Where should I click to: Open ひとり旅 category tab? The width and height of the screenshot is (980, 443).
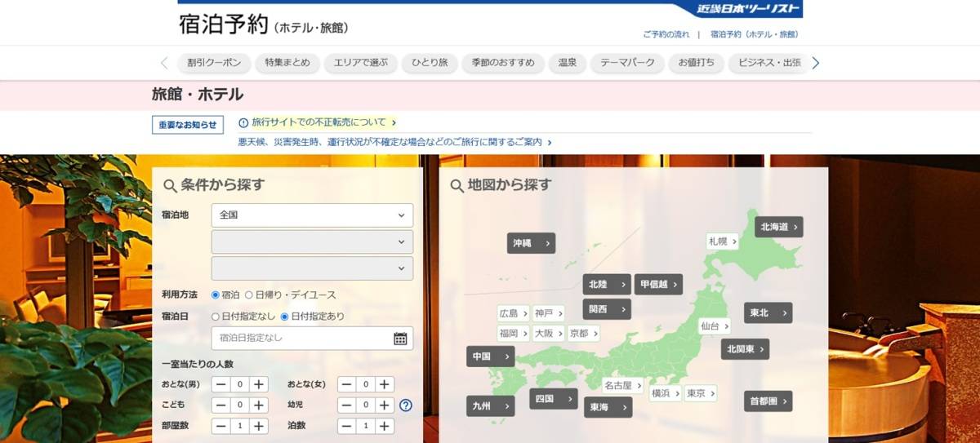point(430,63)
